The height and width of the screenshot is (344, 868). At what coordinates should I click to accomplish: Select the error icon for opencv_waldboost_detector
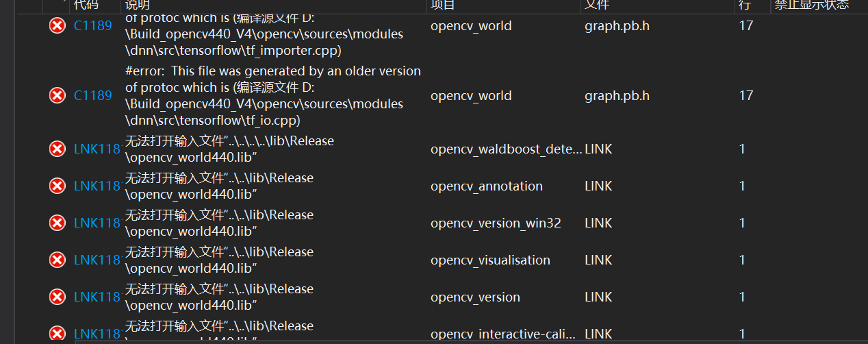click(x=58, y=149)
